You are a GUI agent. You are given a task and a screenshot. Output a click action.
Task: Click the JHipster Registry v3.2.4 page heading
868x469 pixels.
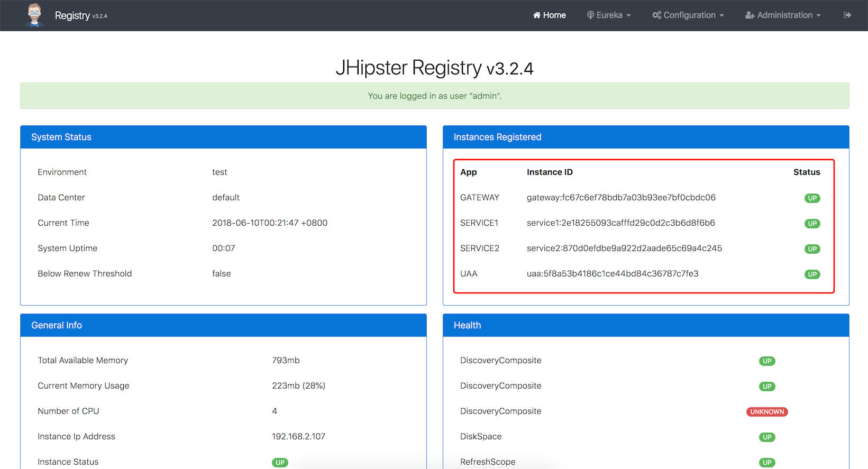pos(435,68)
